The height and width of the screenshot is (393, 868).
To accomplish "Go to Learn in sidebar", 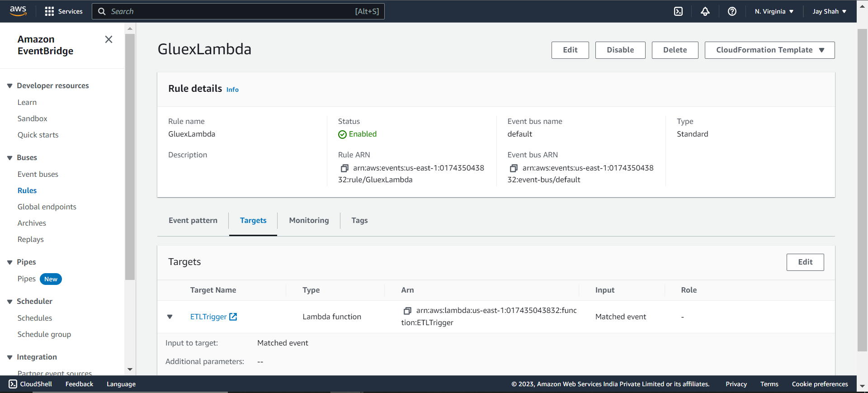I will click(x=27, y=102).
